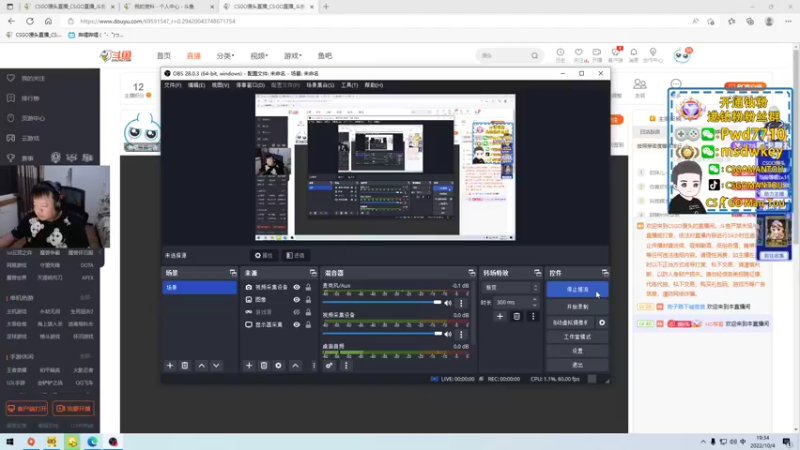Click 工作室模式 button in OBS controls
The image size is (800, 450).
577,337
